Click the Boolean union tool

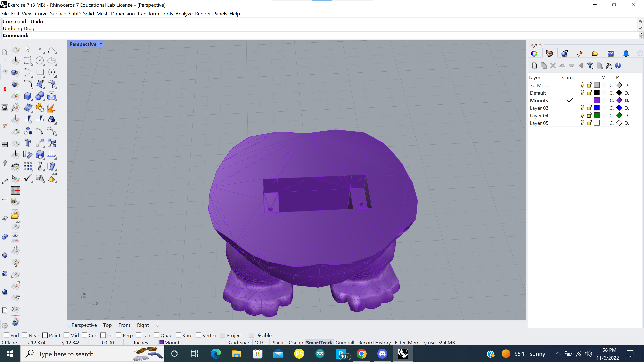pyautogui.click(x=40, y=96)
